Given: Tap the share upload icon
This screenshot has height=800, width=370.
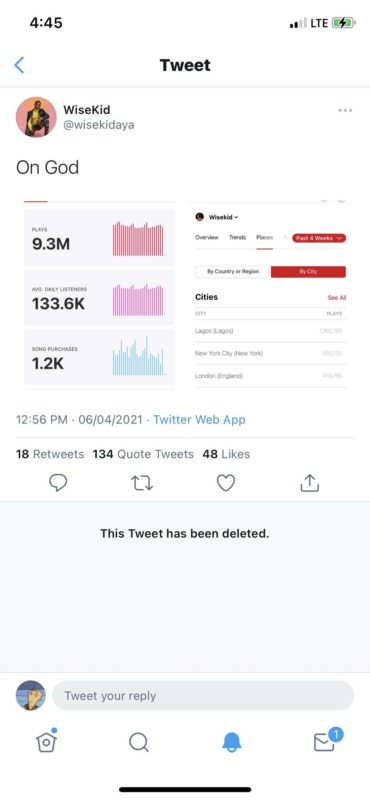Looking at the screenshot, I should coord(309,482).
